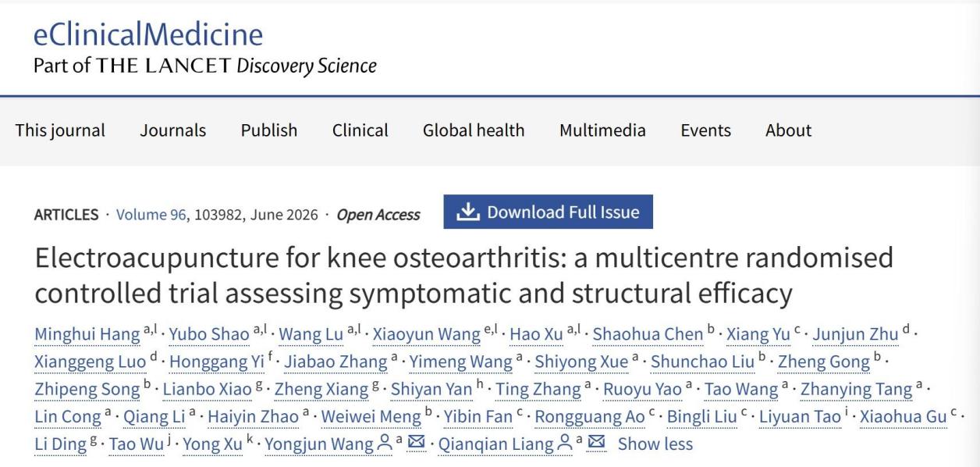This screenshot has width=980, height=467.
Task: Open the Multimedia menu item
Action: 602,130
